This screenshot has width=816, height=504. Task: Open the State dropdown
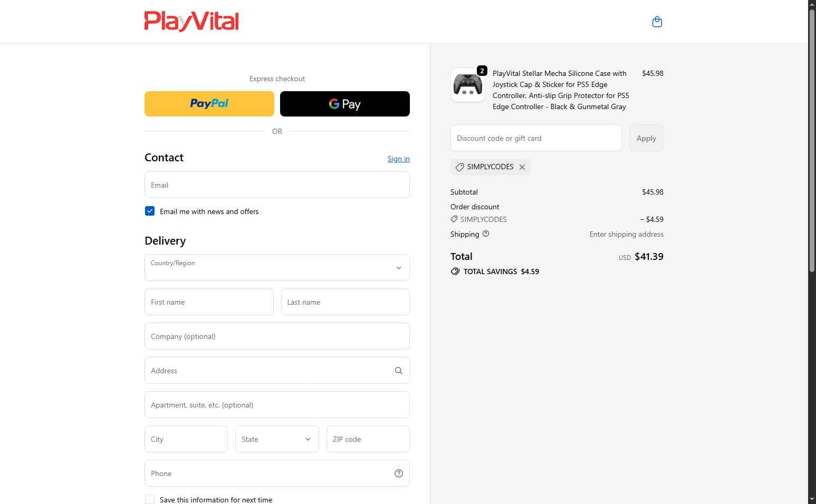277,439
